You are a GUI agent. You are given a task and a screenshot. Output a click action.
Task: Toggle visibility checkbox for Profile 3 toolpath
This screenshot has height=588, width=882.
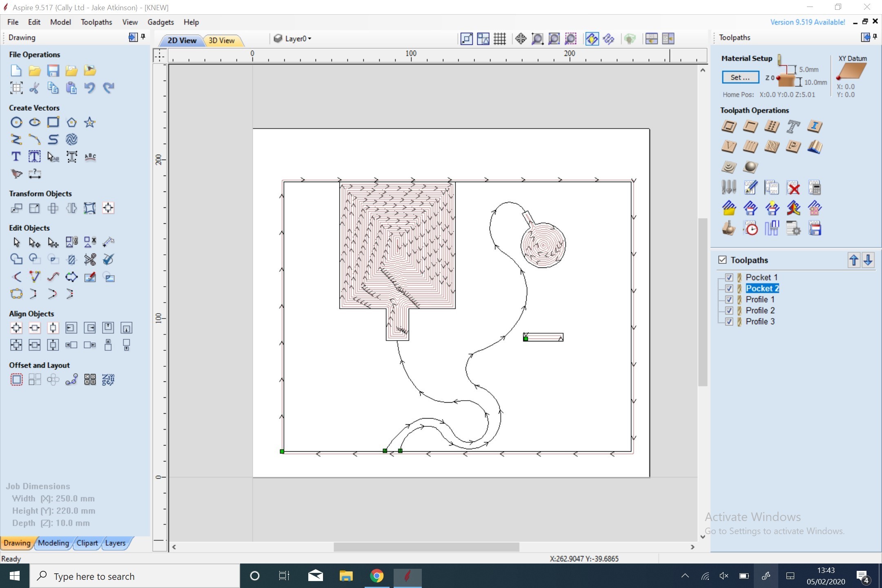point(729,321)
